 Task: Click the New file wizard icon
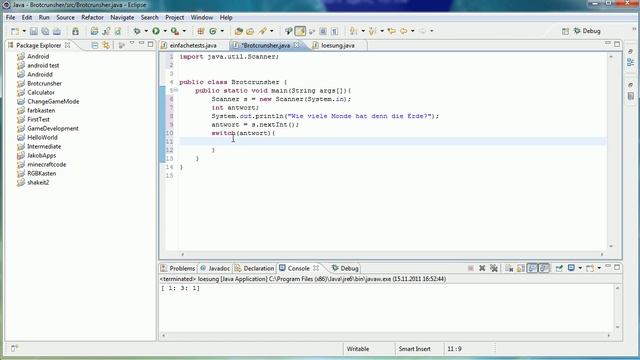[15, 31]
